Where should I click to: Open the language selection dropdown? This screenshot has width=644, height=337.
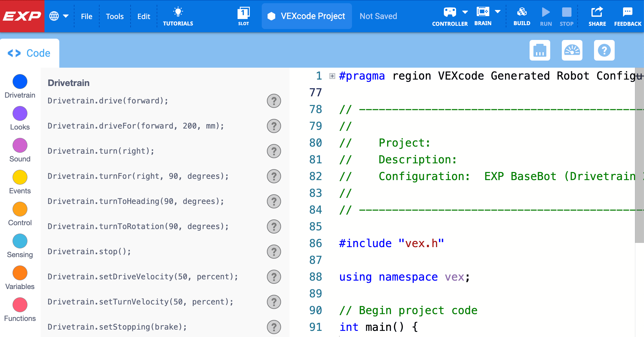coord(59,15)
